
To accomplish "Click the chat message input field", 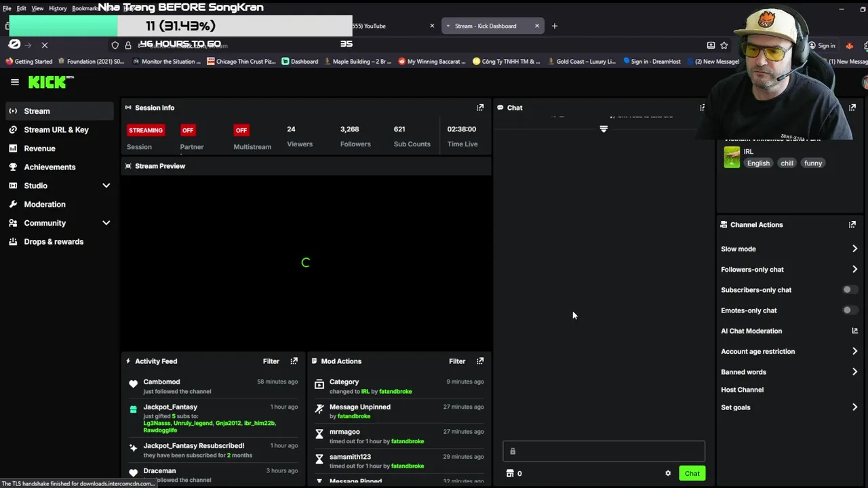I will [604, 451].
